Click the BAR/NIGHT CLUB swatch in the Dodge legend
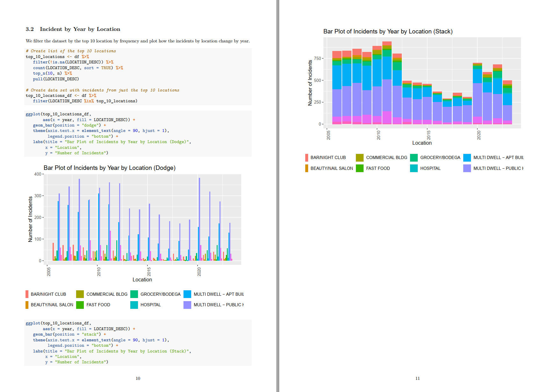 pos(27,294)
